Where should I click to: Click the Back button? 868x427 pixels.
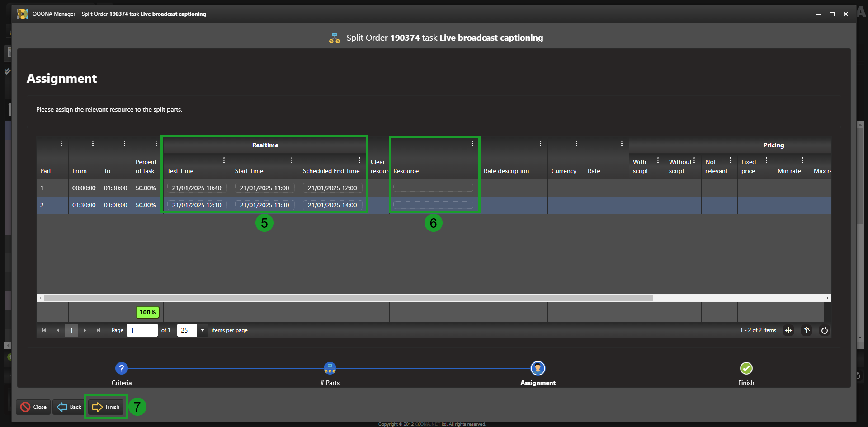pyautogui.click(x=69, y=407)
